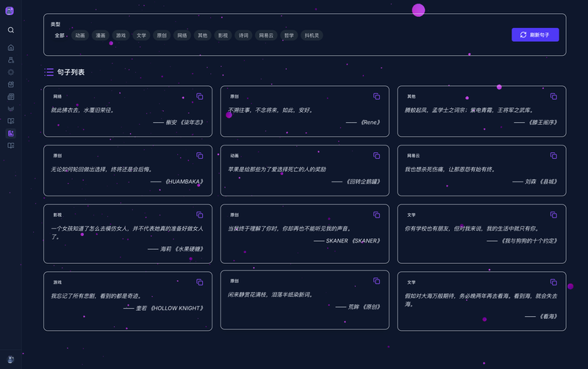Click the quote text 无论如何轮回做出选择，终将还是会后悔。
Image resolution: width=588 pixels, height=369 pixels.
click(101, 170)
